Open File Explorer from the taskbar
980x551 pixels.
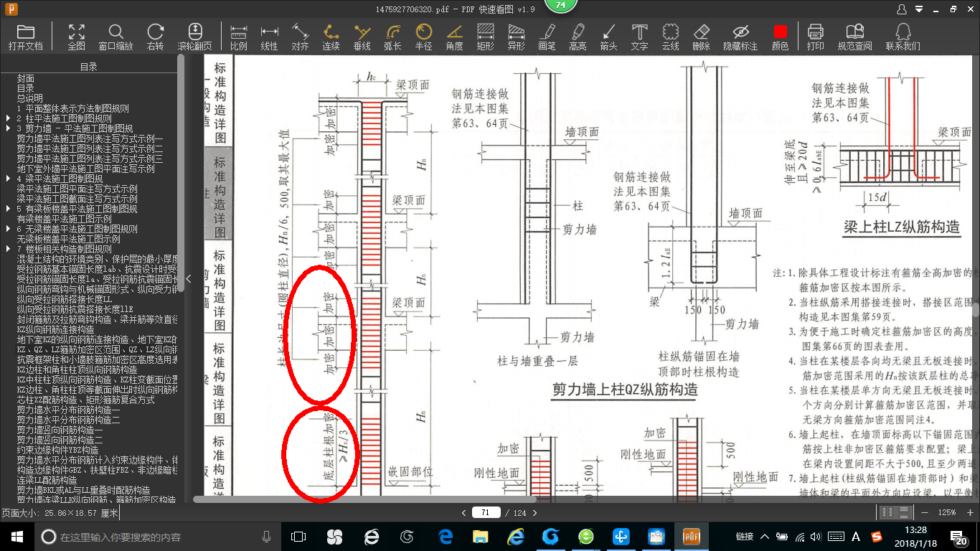[480, 537]
